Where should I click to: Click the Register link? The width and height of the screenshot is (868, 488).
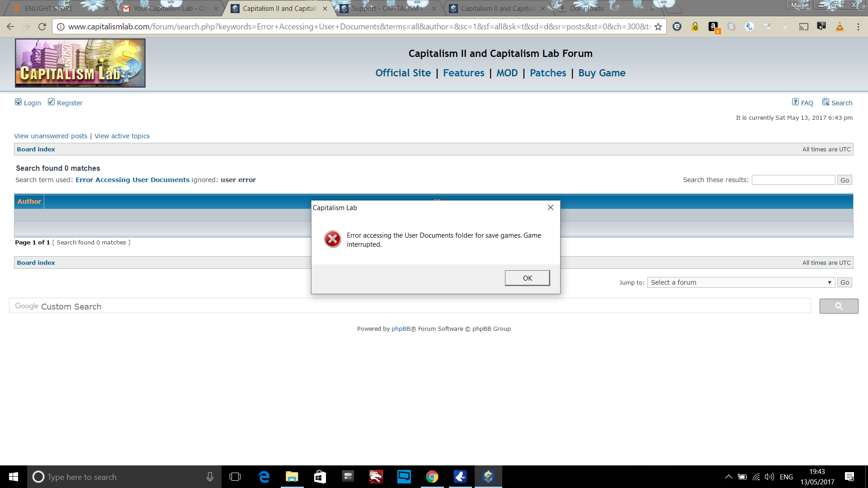coord(70,103)
